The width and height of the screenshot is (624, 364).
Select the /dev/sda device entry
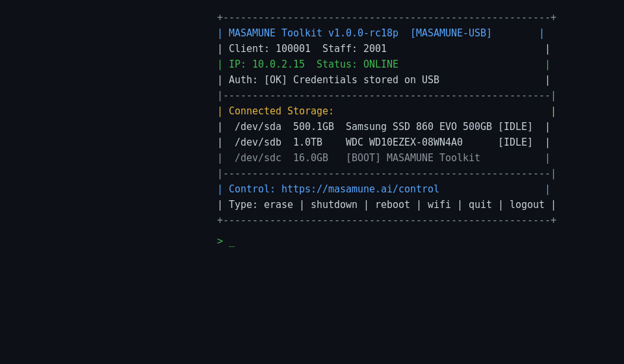(x=258, y=127)
